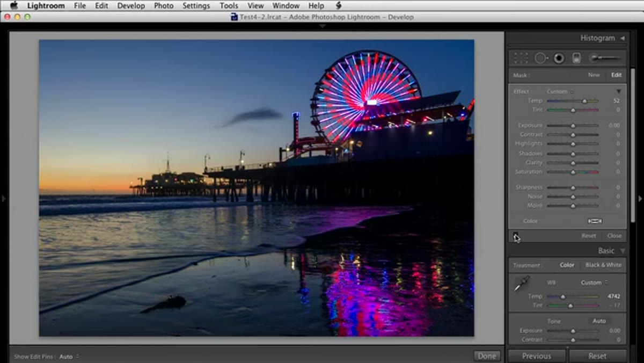Click Reset in the filter panel

click(589, 236)
